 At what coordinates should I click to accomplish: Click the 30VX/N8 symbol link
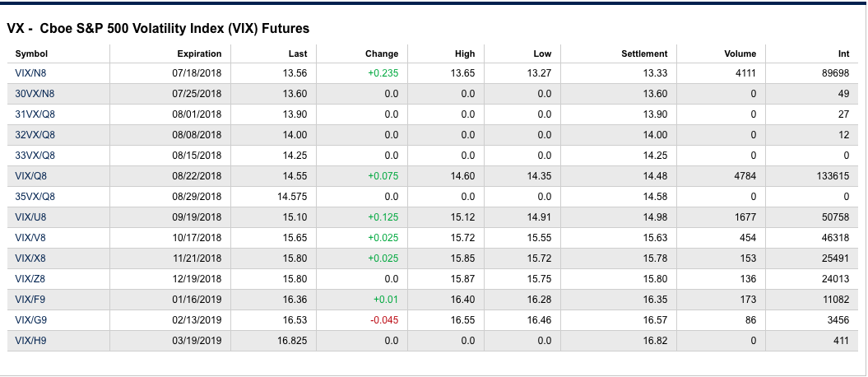35,94
